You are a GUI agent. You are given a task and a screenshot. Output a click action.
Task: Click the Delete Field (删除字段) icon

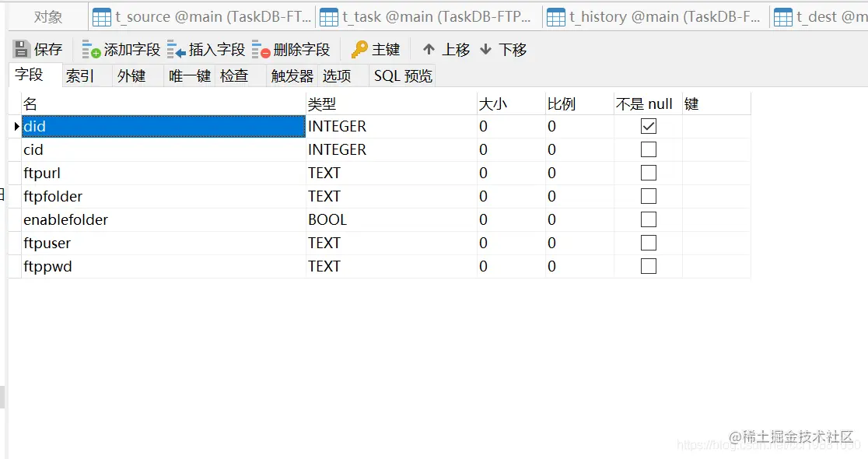pyautogui.click(x=261, y=49)
